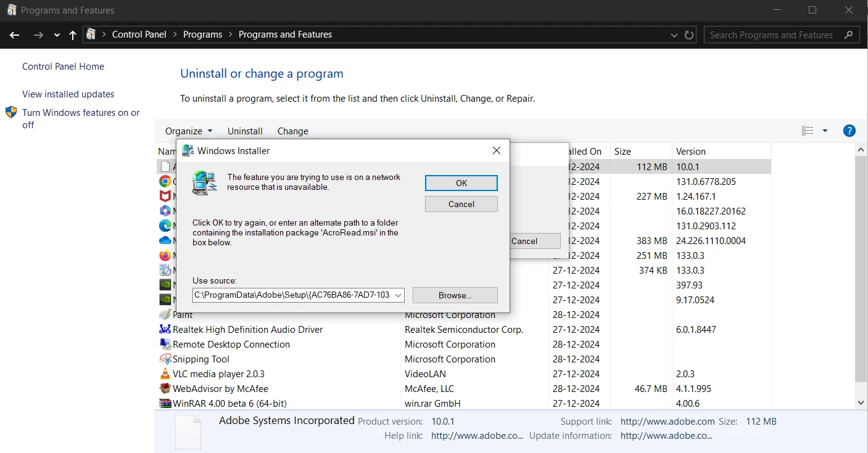Click Uninstall in the toolbar

(x=245, y=131)
